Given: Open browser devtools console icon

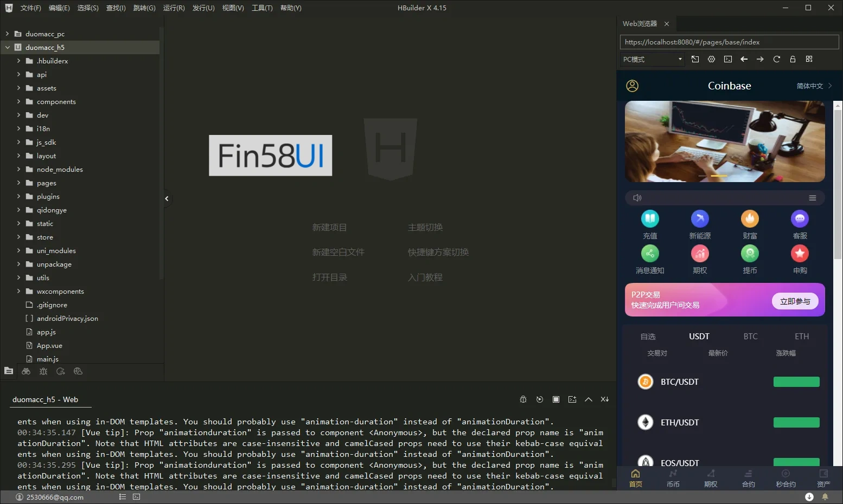Looking at the screenshot, I should pos(727,59).
